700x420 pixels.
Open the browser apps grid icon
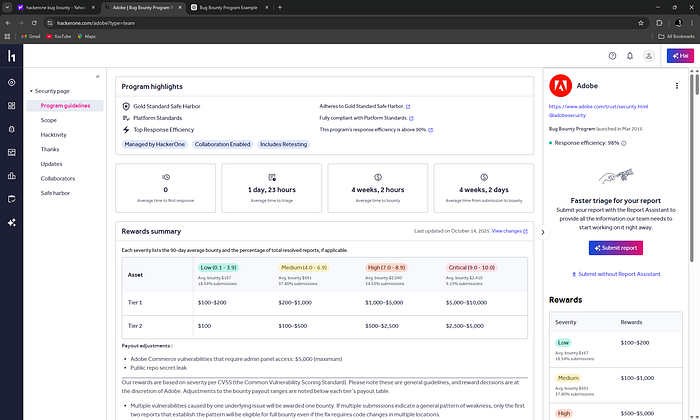[x=7, y=37]
